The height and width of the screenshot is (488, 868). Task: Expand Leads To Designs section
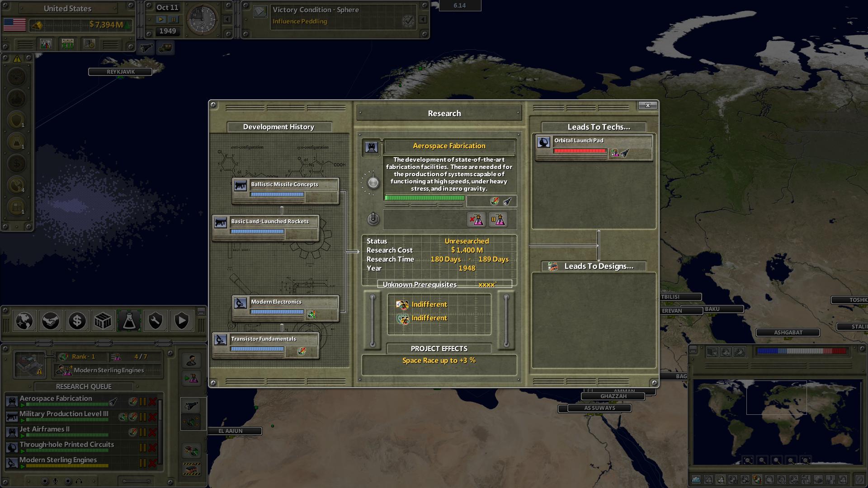pos(595,266)
